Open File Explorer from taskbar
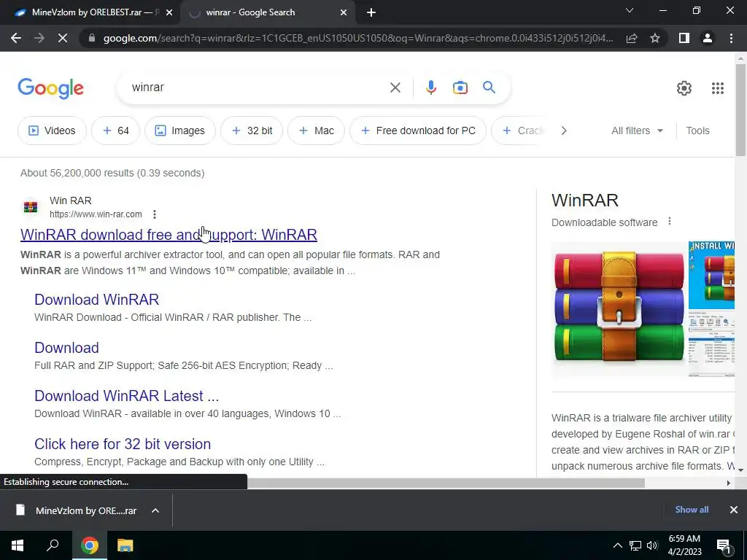747x560 pixels. [x=125, y=545]
